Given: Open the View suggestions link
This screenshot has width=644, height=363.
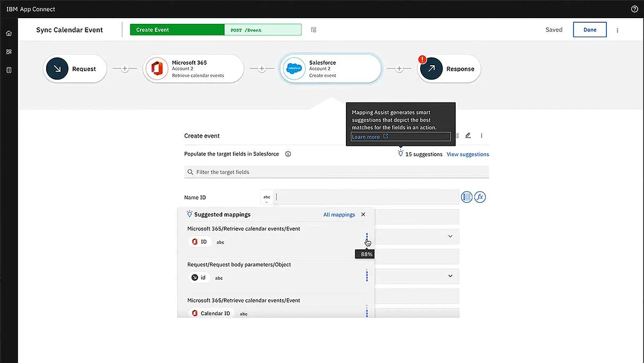Looking at the screenshot, I should click(x=467, y=154).
